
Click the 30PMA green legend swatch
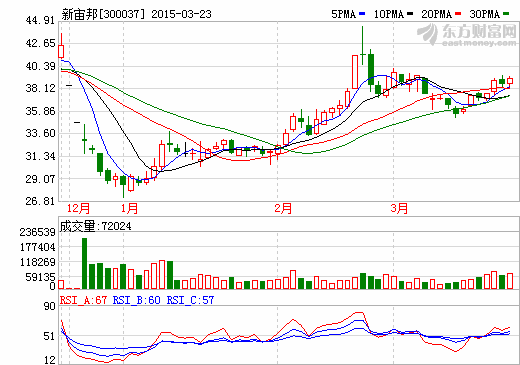[x=506, y=14]
